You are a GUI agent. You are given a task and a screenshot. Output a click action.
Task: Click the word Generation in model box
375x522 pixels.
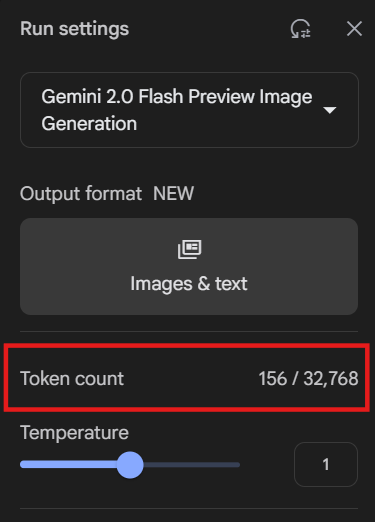(x=89, y=124)
